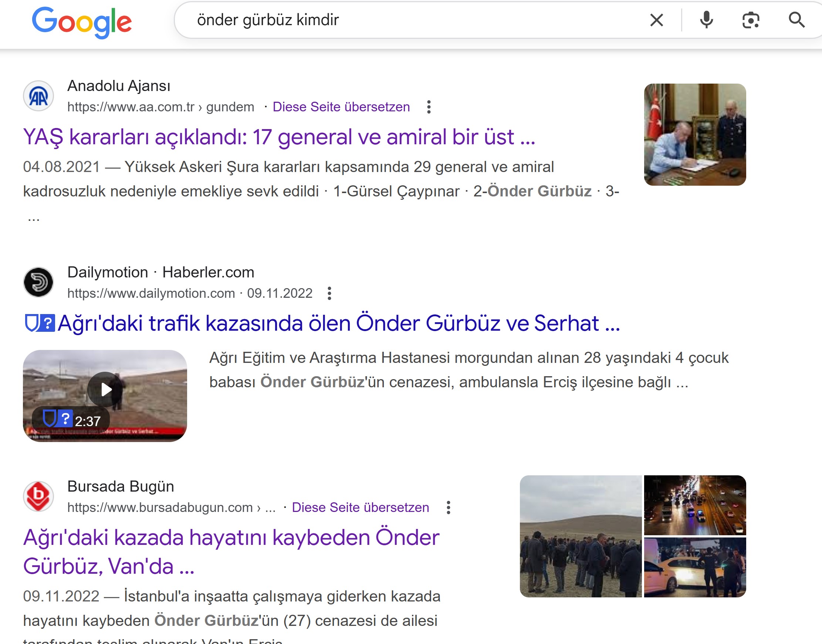Open the Anadolu Ajansı favicon
Viewport: 822px width, 644px height.
tap(38, 96)
